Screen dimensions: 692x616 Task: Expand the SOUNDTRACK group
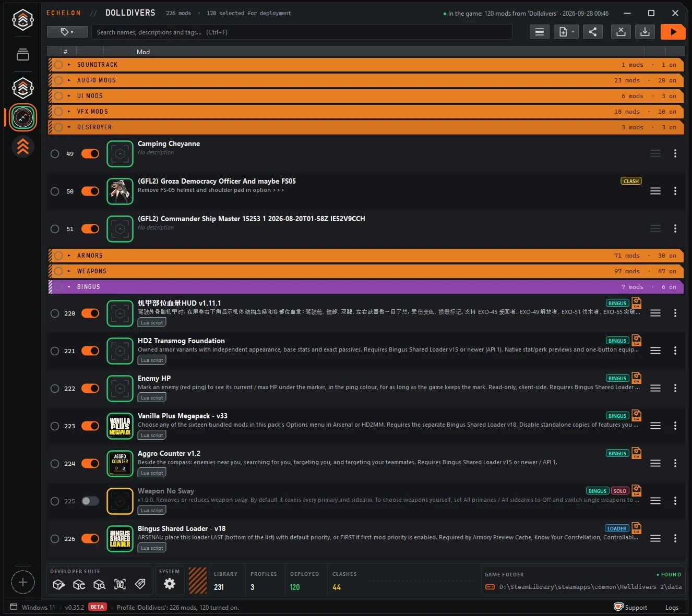pyautogui.click(x=69, y=65)
